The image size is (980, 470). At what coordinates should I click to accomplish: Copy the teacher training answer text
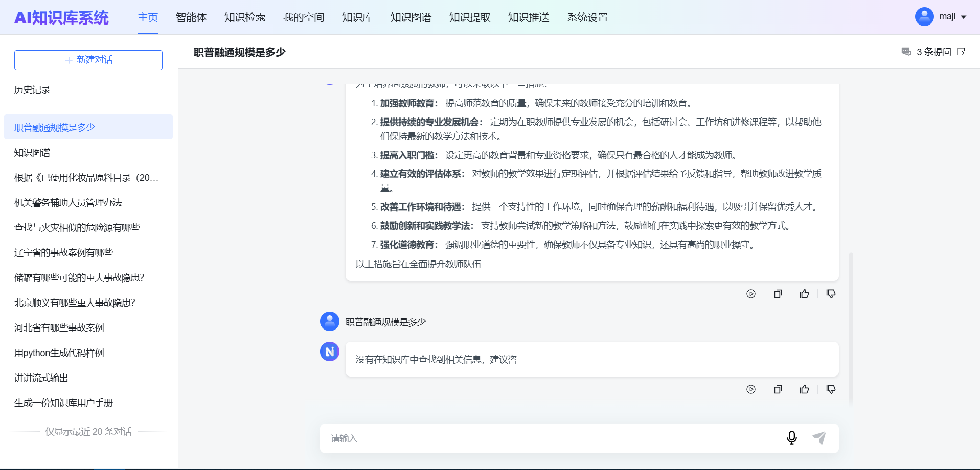(x=778, y=294)
